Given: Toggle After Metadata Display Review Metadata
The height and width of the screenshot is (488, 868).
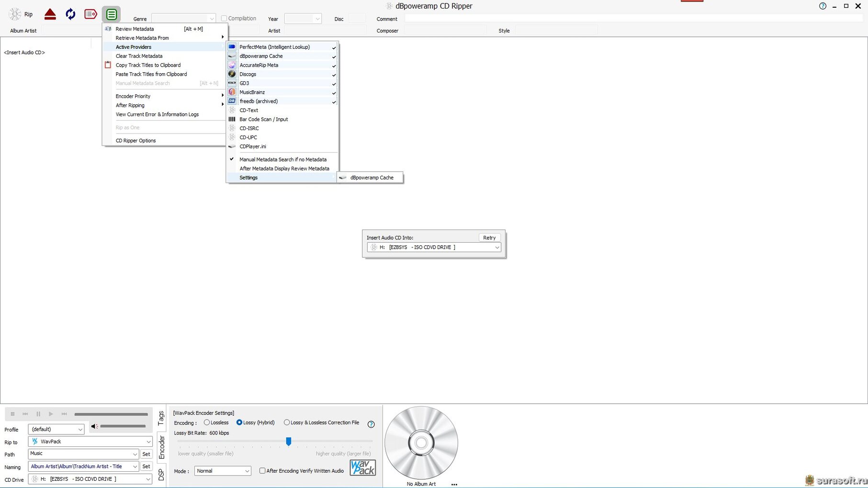Looking at the screenshot, I should [282, 168].
